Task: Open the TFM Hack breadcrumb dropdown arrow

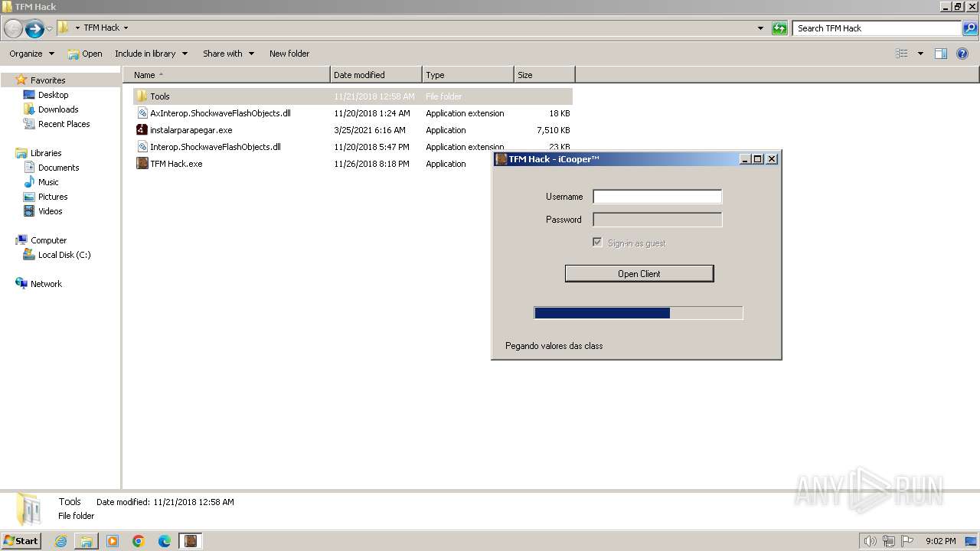Action: [x=126, y=28]
